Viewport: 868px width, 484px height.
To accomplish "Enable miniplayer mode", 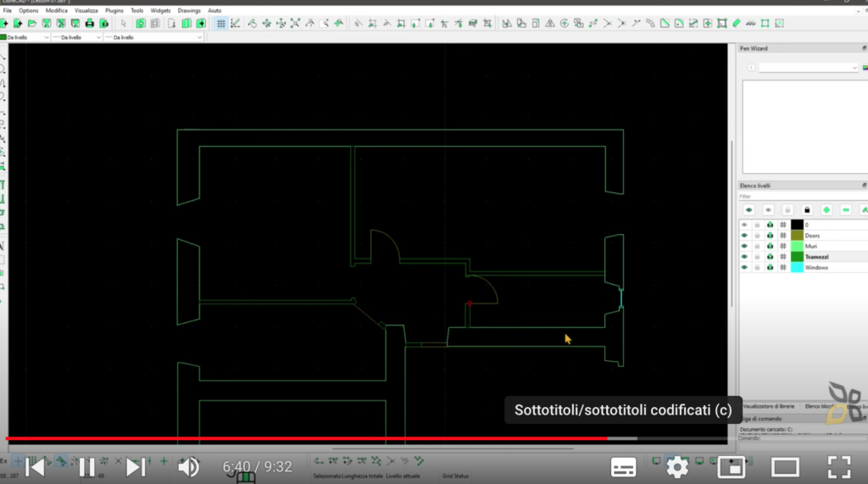I will [x=732, y=467].
